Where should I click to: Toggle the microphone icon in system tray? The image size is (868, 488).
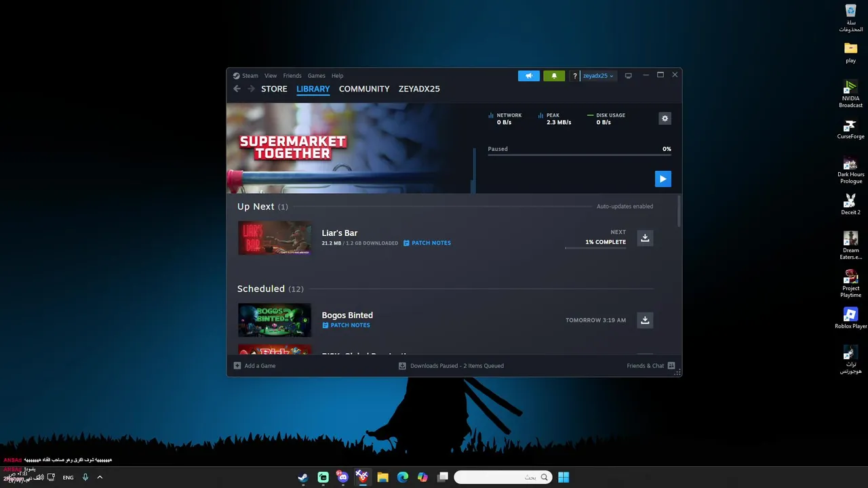click(85, 477)
